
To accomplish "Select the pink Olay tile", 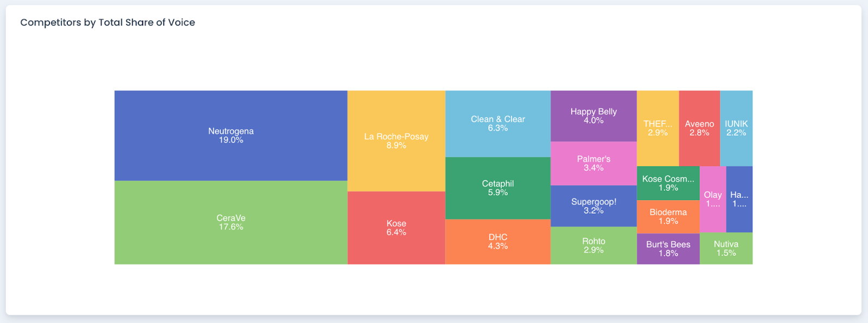I will click(713, 199).
